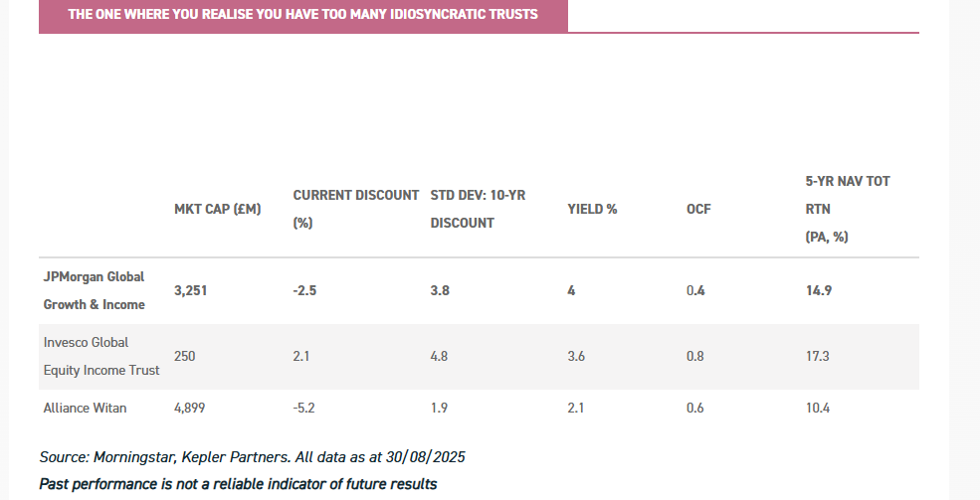Click Invesco's market cap value 250
The height and width of the screenshot is (500, 980).
pyautogui.click(x=185, y=357)
